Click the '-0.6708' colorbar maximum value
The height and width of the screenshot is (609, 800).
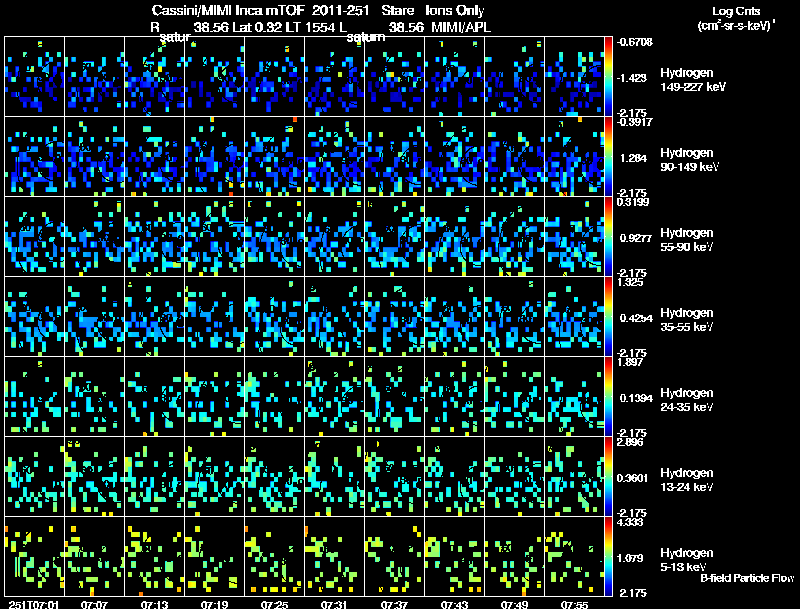click(x=635, y=42)
